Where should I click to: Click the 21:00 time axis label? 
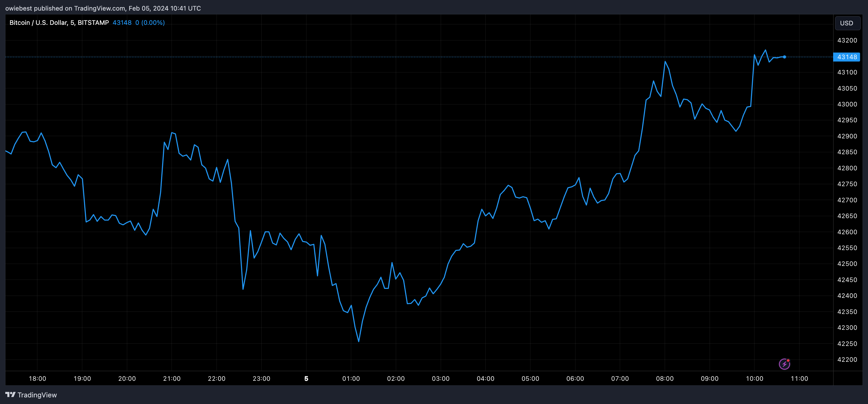tap(172, 379)
